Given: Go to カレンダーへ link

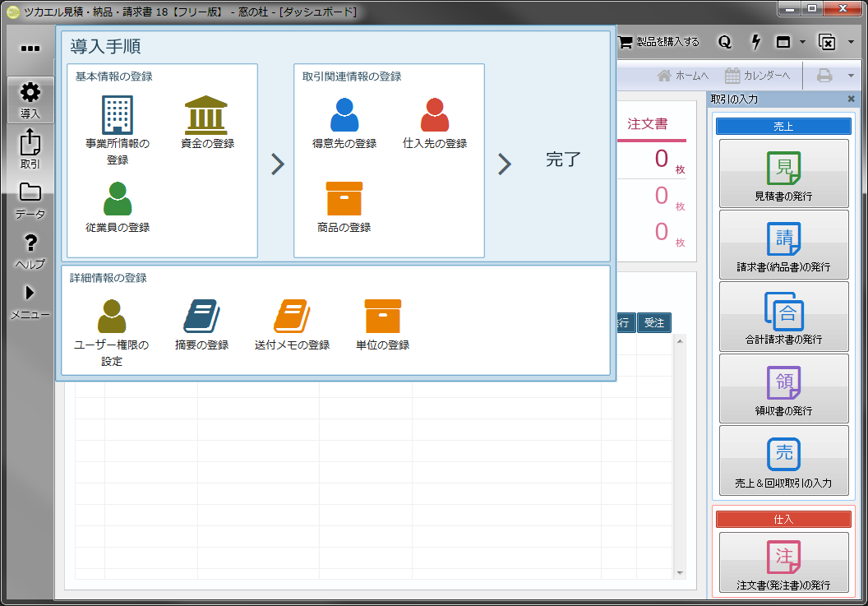Looking at the screenshot, I should (x=758, y=76).
